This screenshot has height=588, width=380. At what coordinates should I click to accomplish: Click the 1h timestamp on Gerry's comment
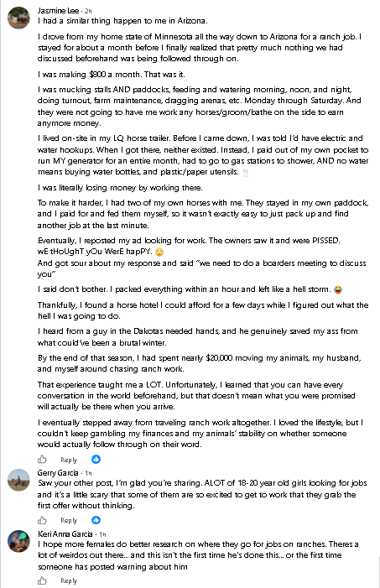88,473
